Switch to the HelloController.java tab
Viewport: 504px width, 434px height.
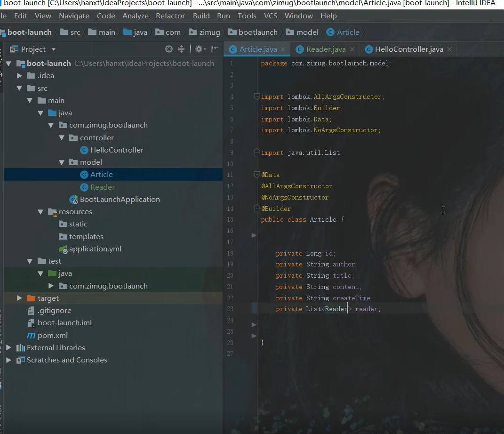click(408, 49)
